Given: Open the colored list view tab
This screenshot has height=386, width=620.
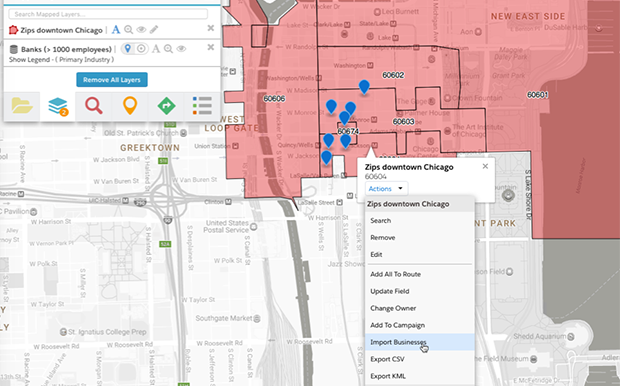Looking at the screenshot, I should pos(202,106).
